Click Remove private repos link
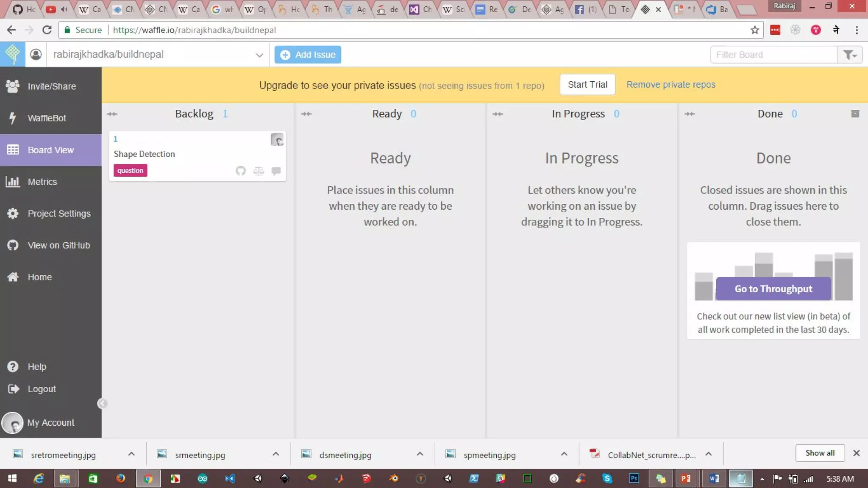This screenshot has height=488, width=868. [670, 85]
